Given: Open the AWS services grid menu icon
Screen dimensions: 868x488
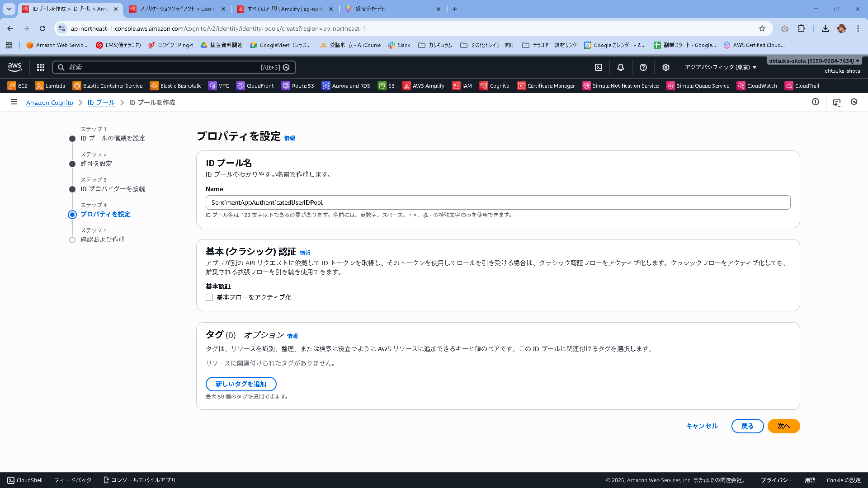Looking at the screenshot, I should (41, 67).
